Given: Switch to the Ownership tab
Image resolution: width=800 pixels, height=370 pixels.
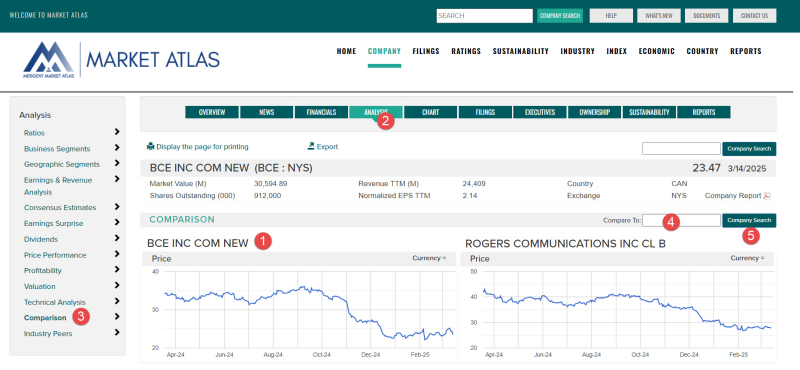Looking at the screenshot, I should pos(594,112).
